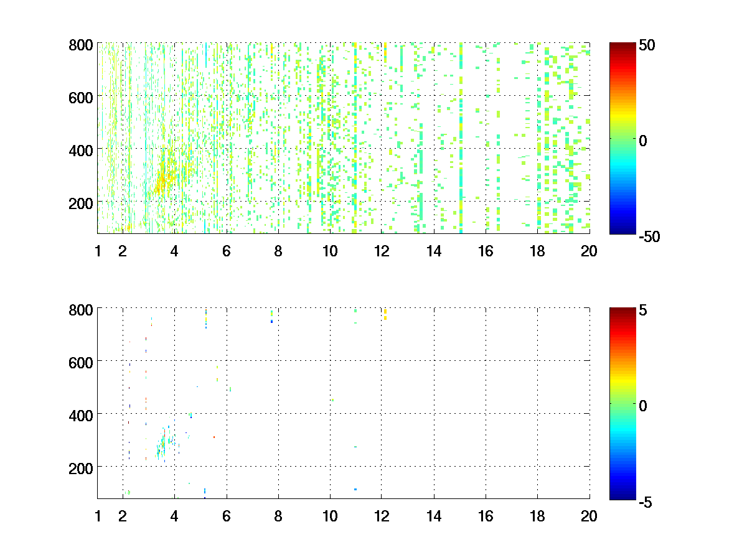Viewport: 747px width, 560px height.
Task: Click the 0 label on the upper colorbar
Action: pos(644,141)
